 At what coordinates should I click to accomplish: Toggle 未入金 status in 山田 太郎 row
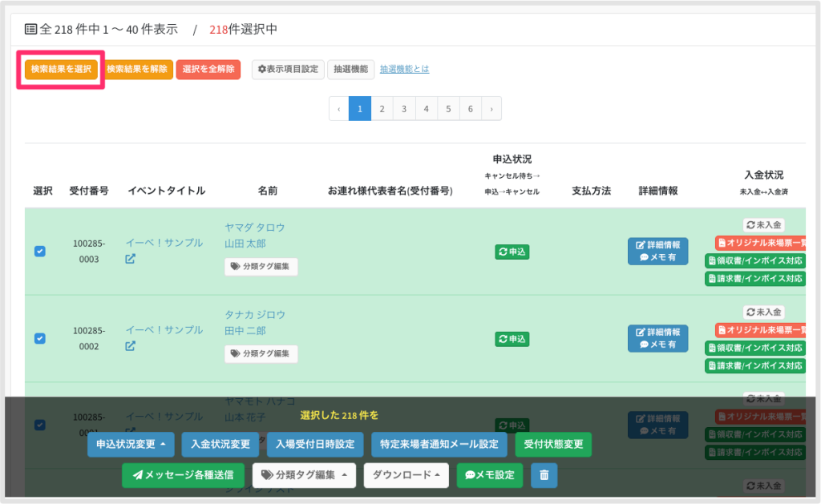[x=763, y=225]
